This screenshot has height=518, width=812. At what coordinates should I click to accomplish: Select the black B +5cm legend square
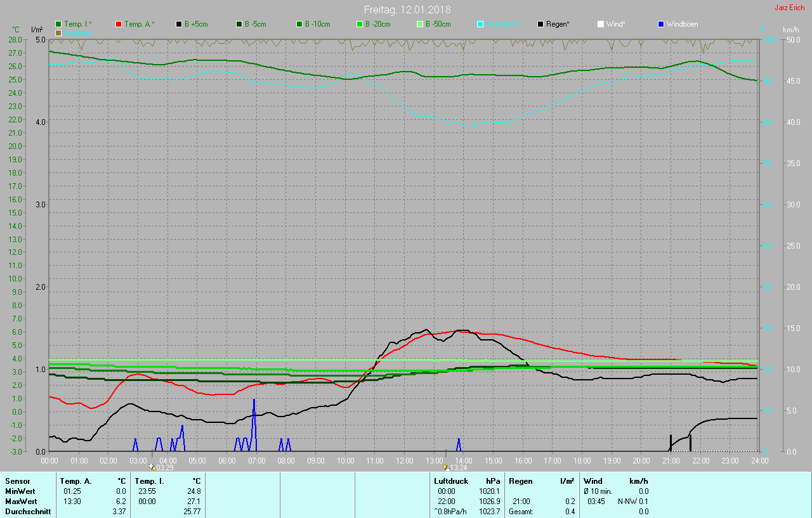(179, 24)
